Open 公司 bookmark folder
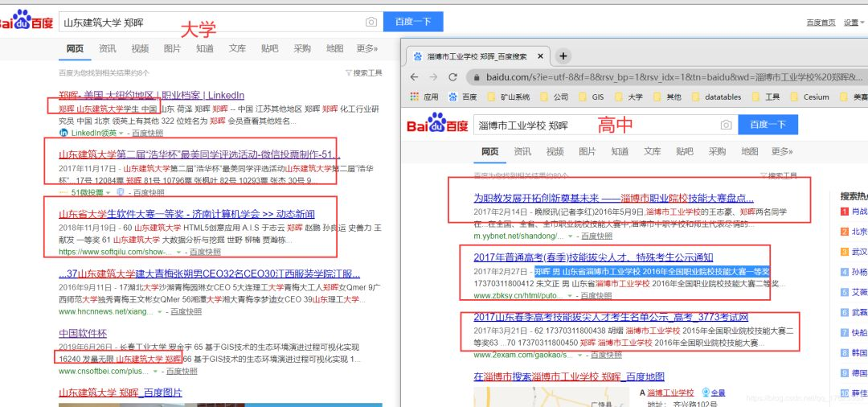This screenshot has height=407, width=868. pos(554,97)
